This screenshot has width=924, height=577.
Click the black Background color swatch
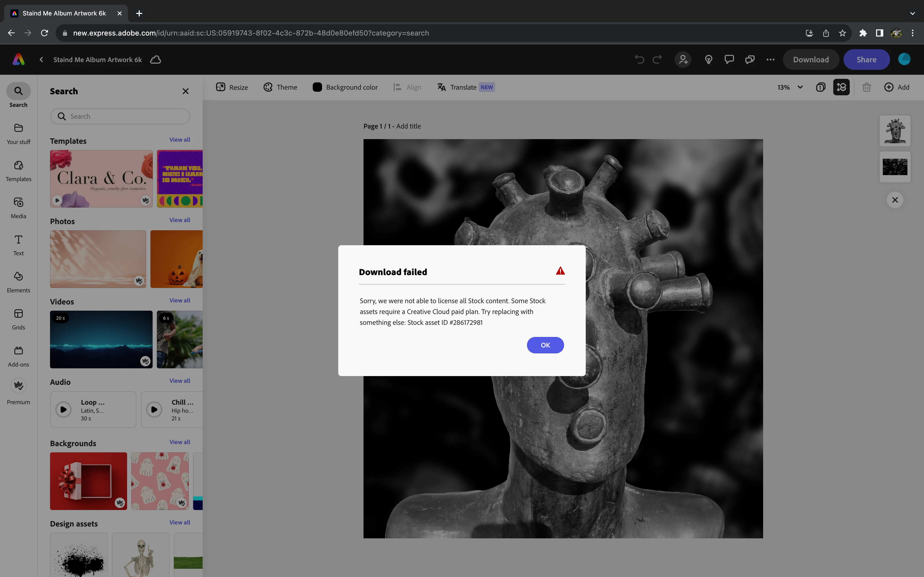(x=317, y=87)
